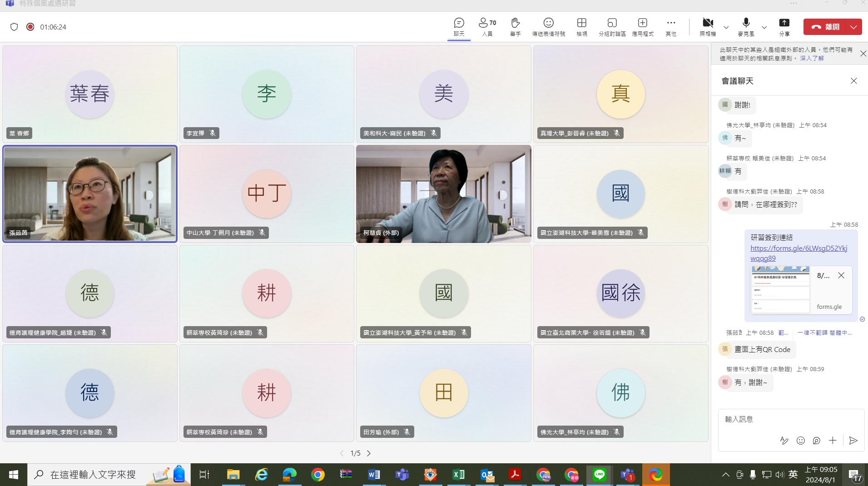Viewport: 868px width, 486px height.
Task: Click the red leave (離開) button
Action: click(825, 27)
